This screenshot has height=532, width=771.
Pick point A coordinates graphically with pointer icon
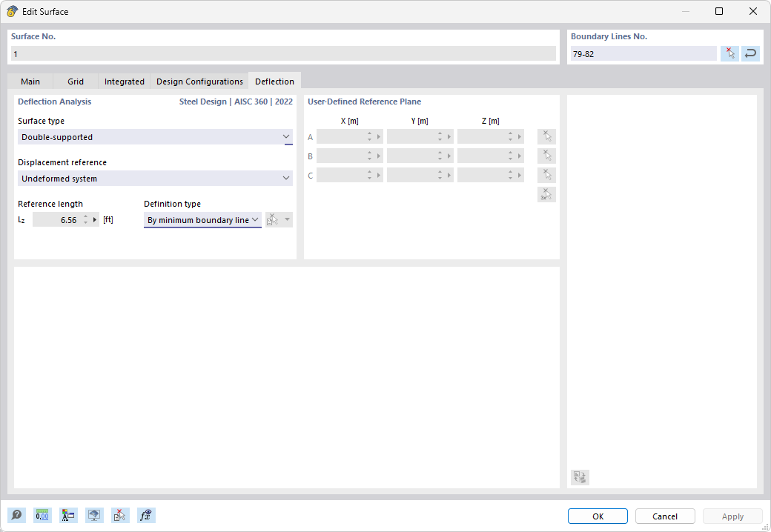pyautogui.click(x=546, y=136)
